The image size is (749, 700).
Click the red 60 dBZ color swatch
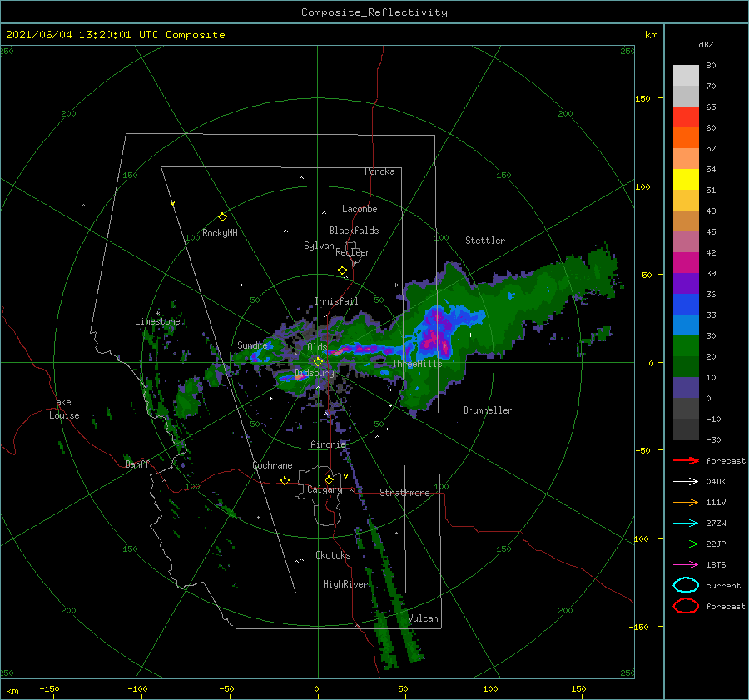pos(686,117)
